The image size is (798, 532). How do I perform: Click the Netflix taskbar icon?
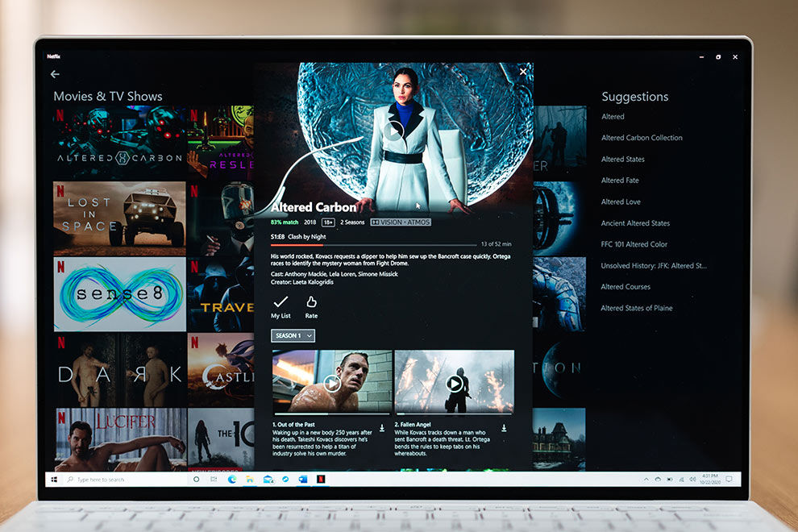click(321, 479)
